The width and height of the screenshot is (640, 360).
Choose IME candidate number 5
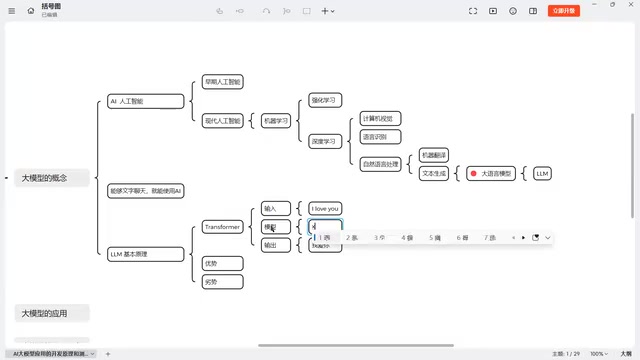(434, 238)
